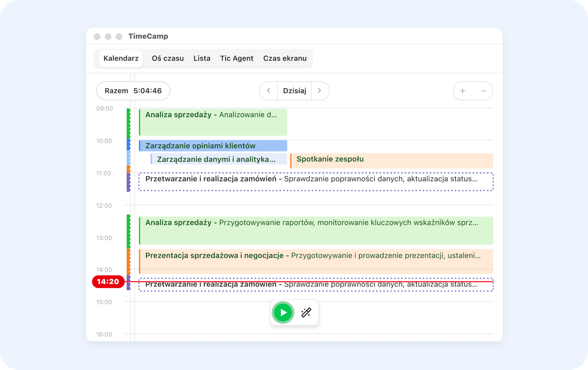Screen dimensions: 588x370
Task: Click the red 14:20 current time marker
Action: click(x=108, y=282)
